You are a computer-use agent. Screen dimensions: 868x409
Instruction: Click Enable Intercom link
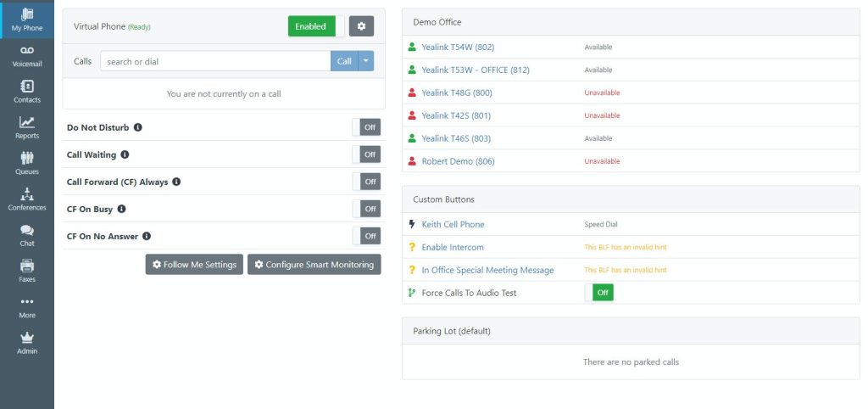pyautogui.click(x=453, y=247)
